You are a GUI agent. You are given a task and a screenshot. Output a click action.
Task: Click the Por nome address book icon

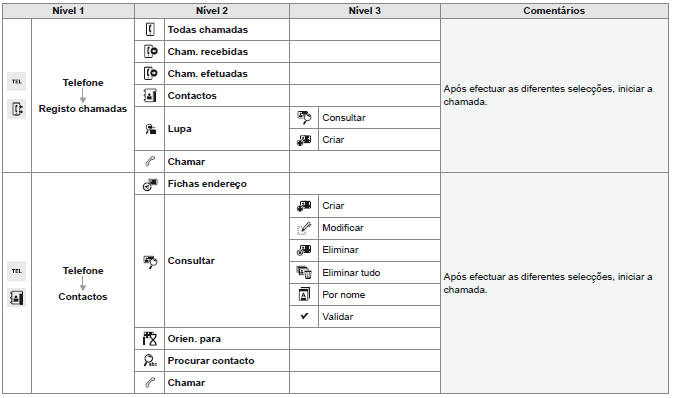coord(304,295)
